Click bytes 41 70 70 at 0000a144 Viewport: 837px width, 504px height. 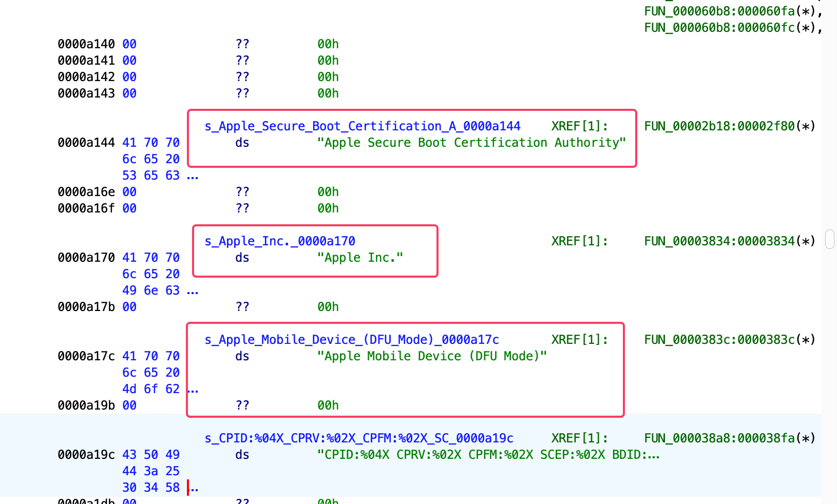coord(151,143)
